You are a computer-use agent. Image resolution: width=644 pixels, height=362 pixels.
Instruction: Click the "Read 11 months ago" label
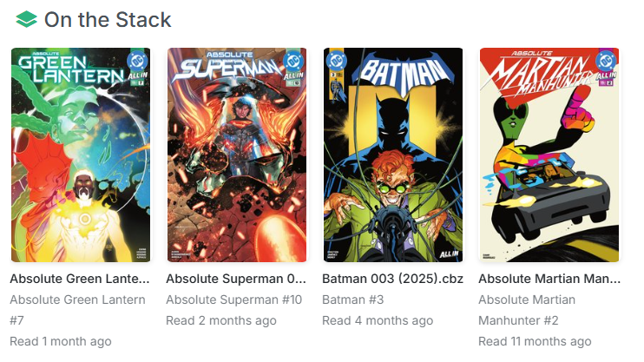(535, 341)
